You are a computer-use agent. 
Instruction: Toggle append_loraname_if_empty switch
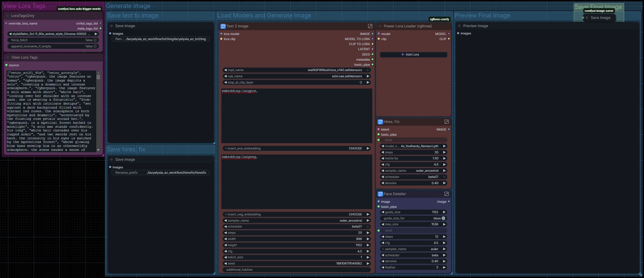click(95, 46)
